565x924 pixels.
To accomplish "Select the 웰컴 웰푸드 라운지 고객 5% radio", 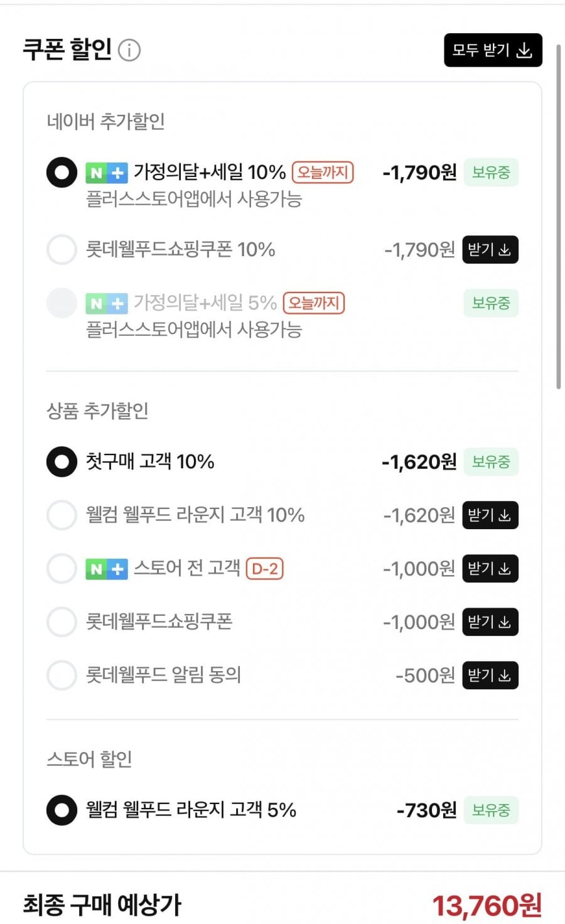I will click(x=62, y=810).
